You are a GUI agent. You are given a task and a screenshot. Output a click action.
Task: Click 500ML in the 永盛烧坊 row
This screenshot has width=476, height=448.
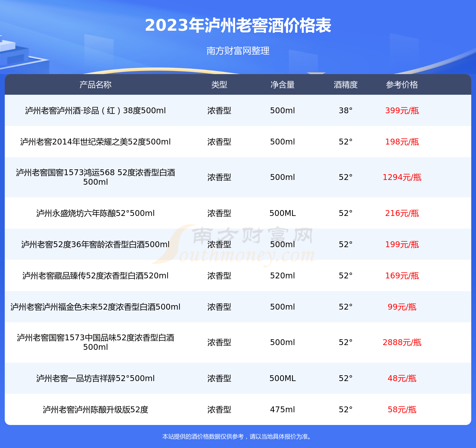click(x=282, y=213)
